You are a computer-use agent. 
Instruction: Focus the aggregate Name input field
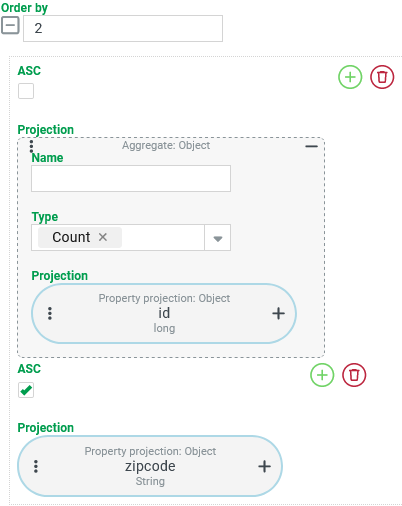coord(131,178)
